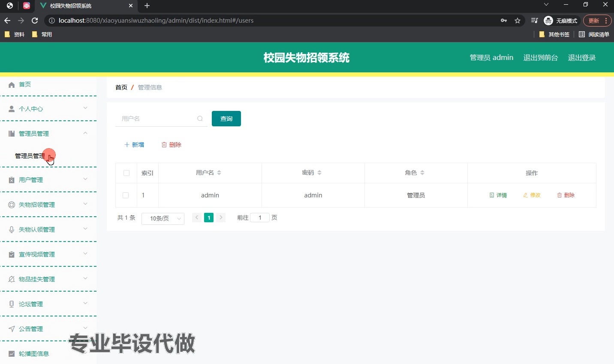The width and height of the screenshot is (614, 364).
Task: Open the media control icon in toolbar
Action: tap(534, 21)
